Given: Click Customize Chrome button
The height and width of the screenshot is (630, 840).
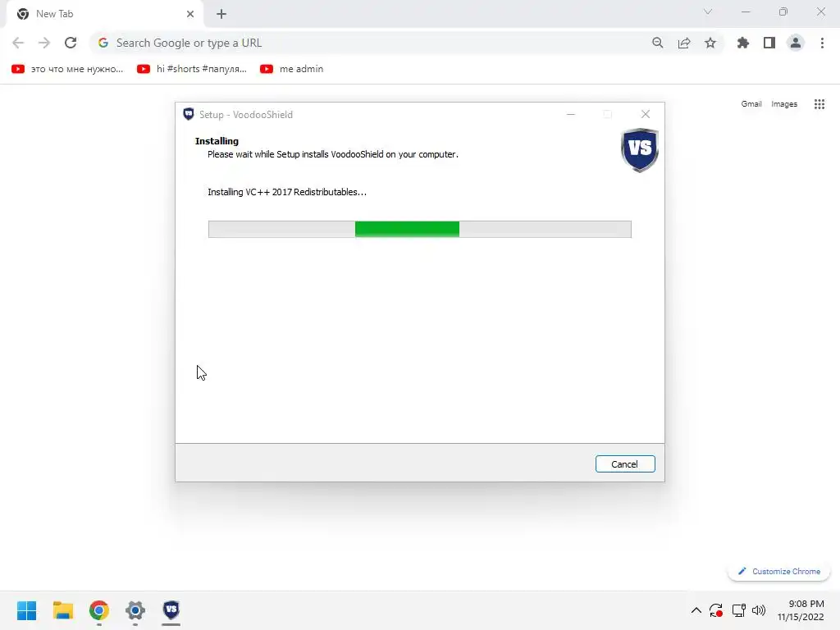Looking at the screenshot, I should (x=779, y=571).
